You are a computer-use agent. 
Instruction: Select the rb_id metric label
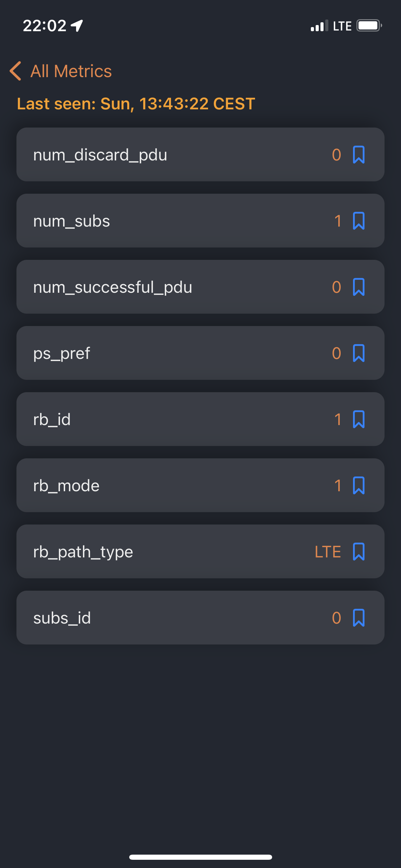52,420
